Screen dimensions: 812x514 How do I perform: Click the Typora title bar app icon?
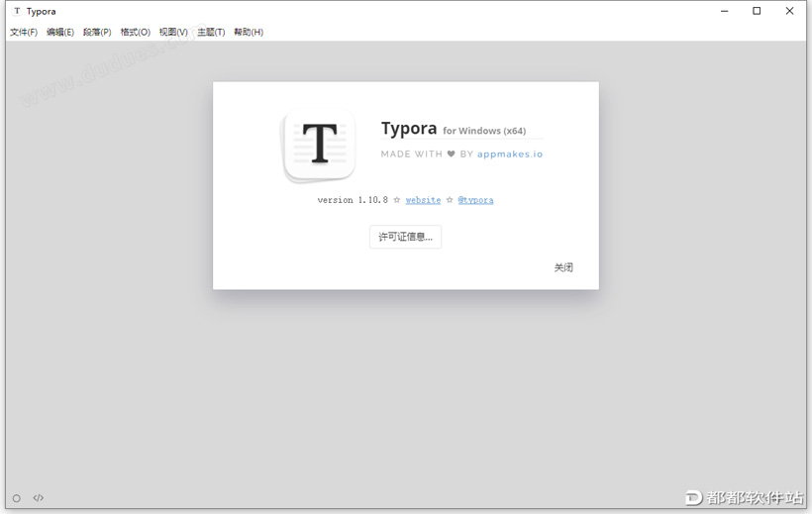click(x=17, y=11)
